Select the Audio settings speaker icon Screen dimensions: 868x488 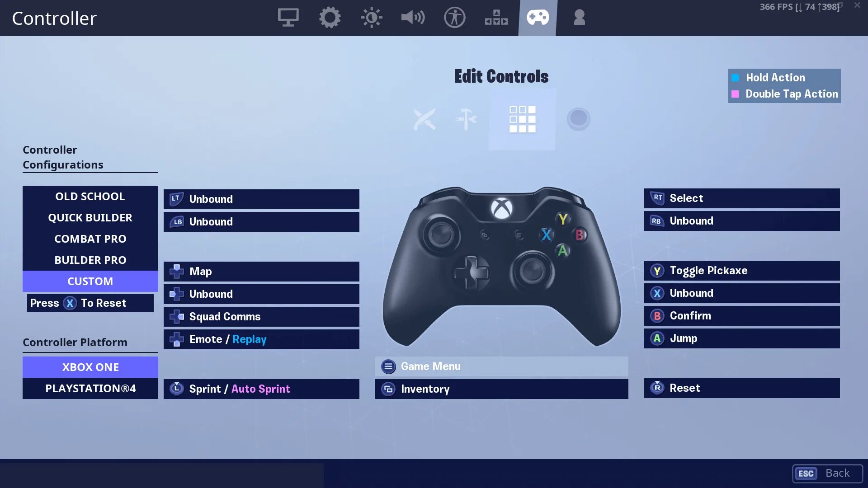(413, 17)
